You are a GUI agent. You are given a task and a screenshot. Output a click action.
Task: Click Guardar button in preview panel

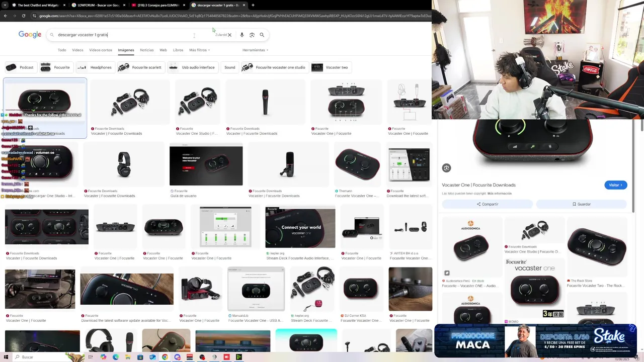coord(582,204)
